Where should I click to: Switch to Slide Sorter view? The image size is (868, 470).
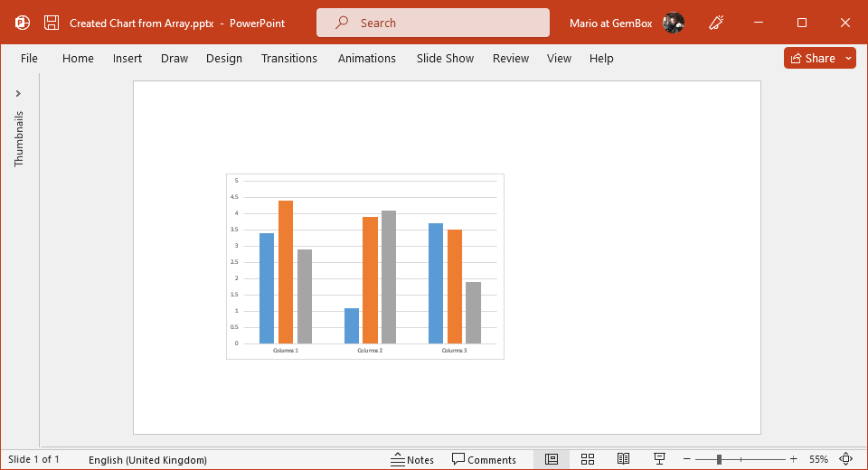tap(588, 459)
